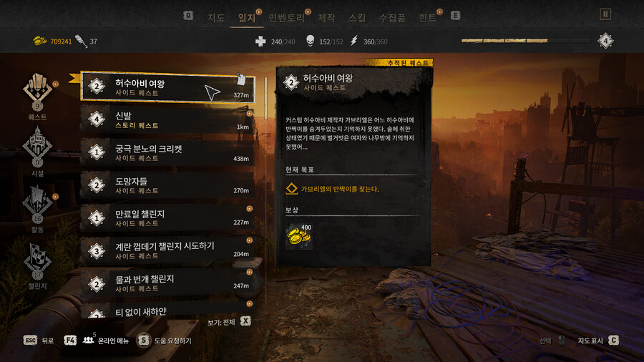Click the 뒤로 ESC back button
Image resolution: width=644 pixels, height=362 pixels.
(x=39, y=341)
